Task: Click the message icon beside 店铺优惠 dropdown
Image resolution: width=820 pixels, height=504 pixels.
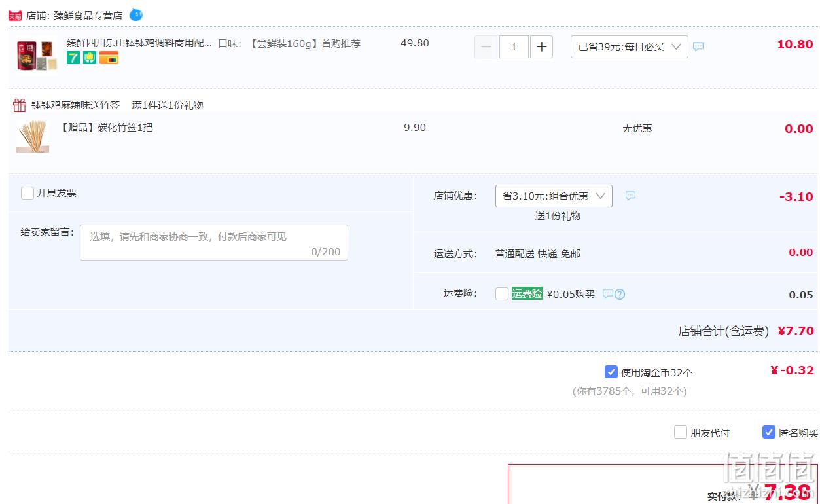Action: point(630,196)
